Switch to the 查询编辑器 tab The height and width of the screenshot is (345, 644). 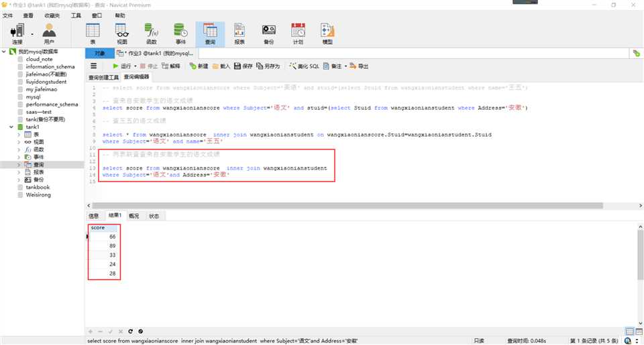coord(136,77)
